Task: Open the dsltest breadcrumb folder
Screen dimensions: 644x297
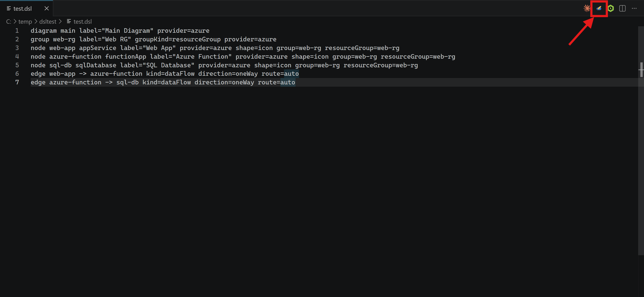Action: 48,22
